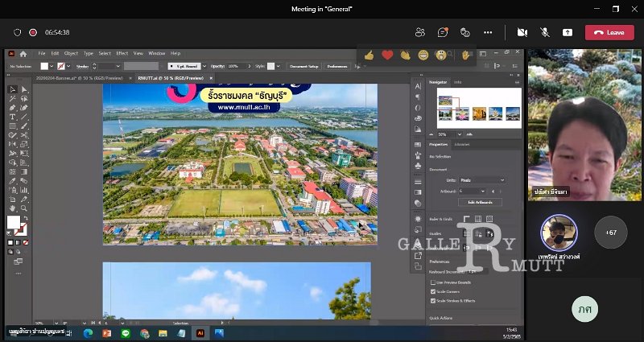The image size is (644, 342).
Task: Select the Selection tool arrow
Action: (x=13, y=89)
